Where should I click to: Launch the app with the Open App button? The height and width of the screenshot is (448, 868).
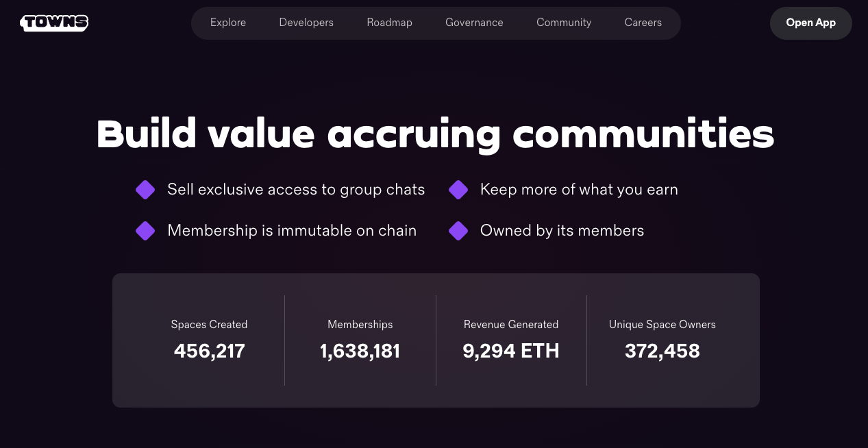pyautogui.click(x=810, y=23)
